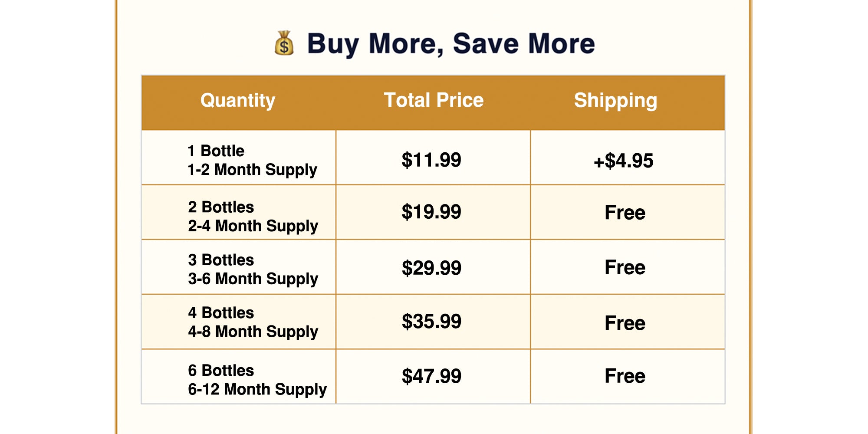
Task: Choose the 3 Bottles 3-6 Month Supply
Action: pos(253,269)
